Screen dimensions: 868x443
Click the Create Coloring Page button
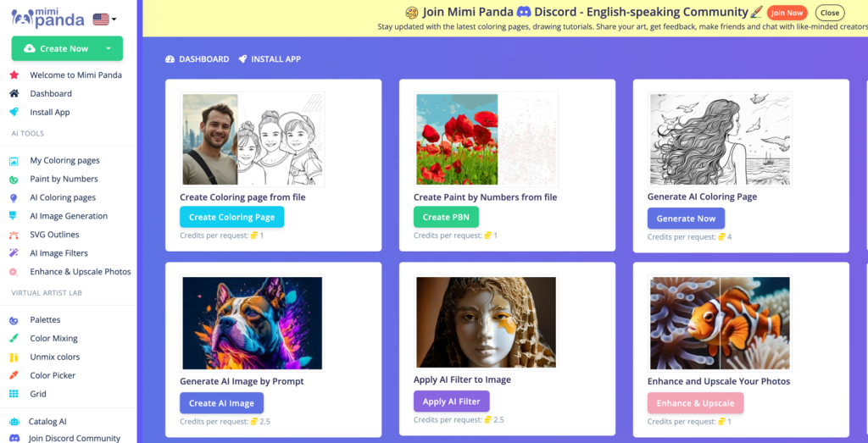coord(232,217)
